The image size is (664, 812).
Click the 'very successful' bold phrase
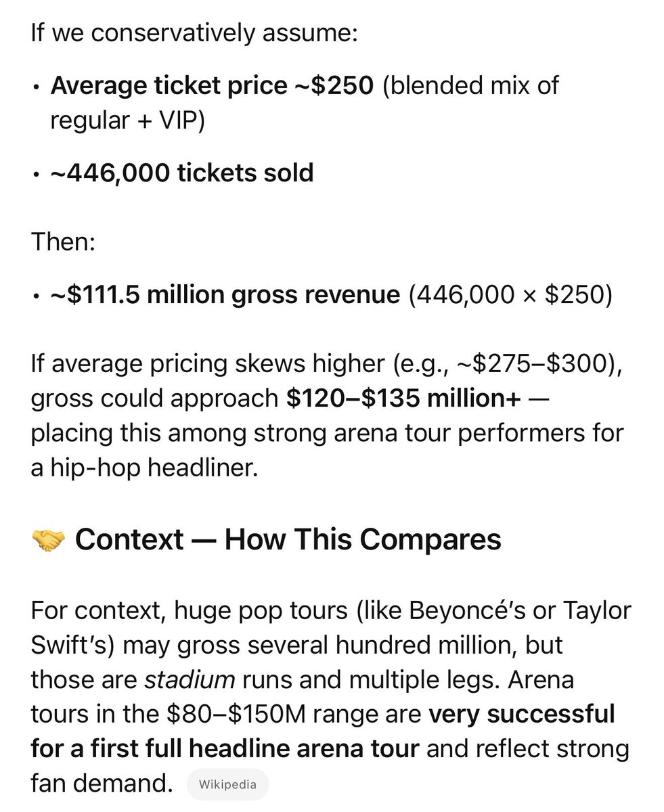[521, 714]
